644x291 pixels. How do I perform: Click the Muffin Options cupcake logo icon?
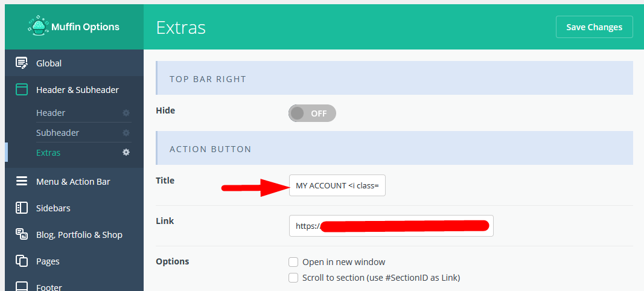pyautogui.click(x=38, y=26)
